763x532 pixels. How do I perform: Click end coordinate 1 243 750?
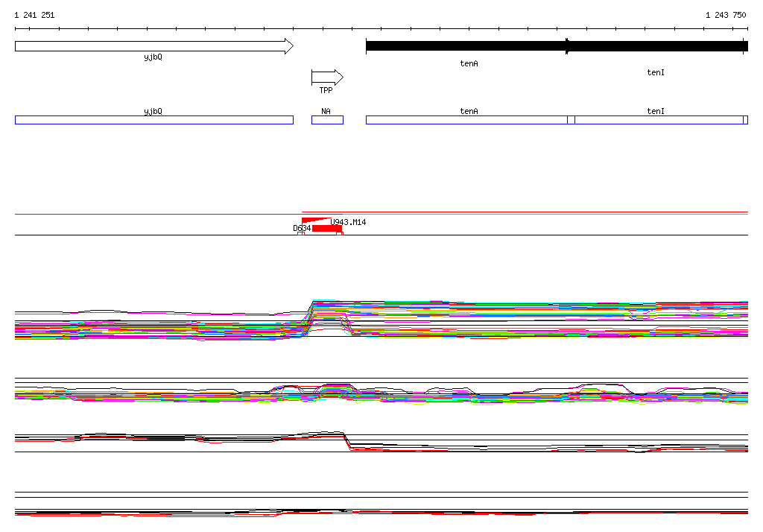[726, 15]
